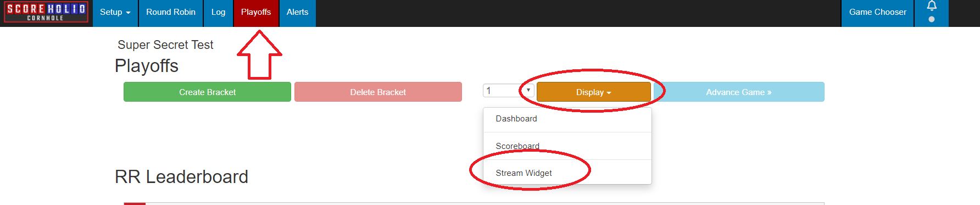Open the bracket number select box

[x=508, y=91]
